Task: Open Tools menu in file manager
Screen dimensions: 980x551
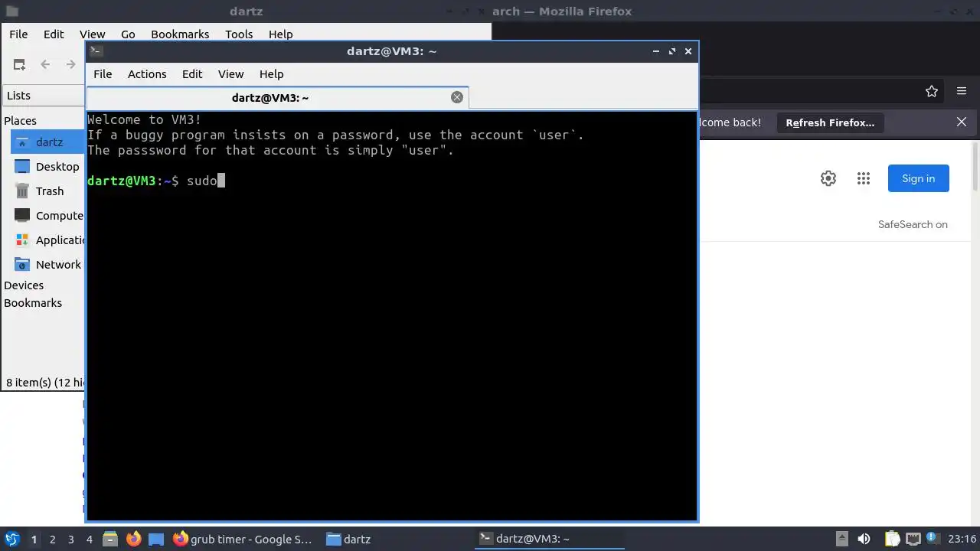Action: (239, 34)
